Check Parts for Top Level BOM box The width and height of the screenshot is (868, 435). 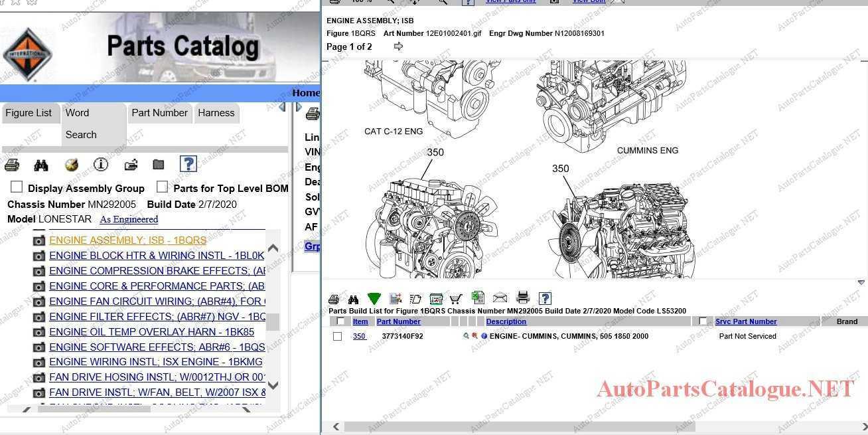point(162,187)
